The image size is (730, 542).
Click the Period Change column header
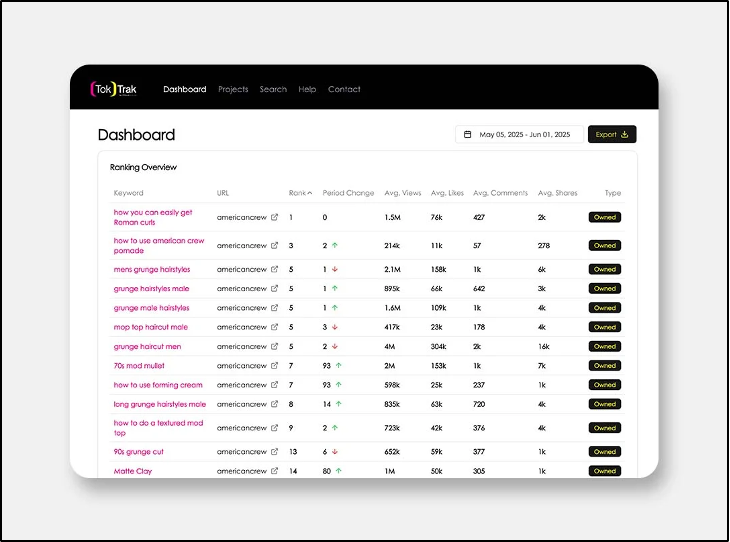[348, 193]
